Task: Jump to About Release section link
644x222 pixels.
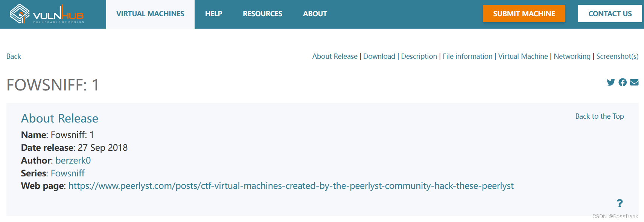Action: [335, 56]
